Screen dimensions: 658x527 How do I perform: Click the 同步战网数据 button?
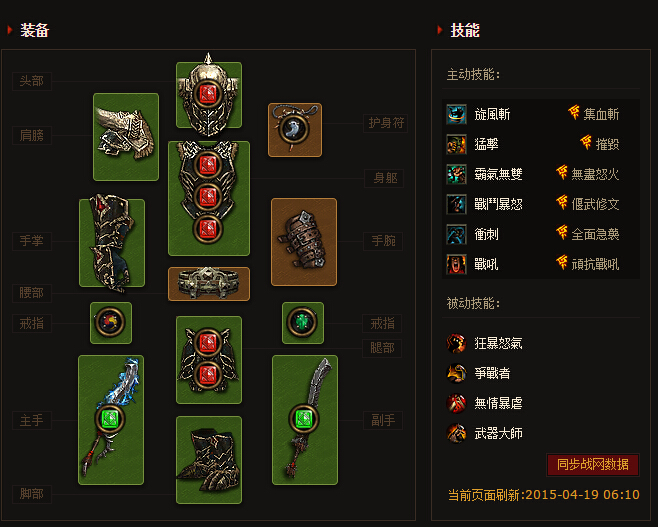click(593, 464)
